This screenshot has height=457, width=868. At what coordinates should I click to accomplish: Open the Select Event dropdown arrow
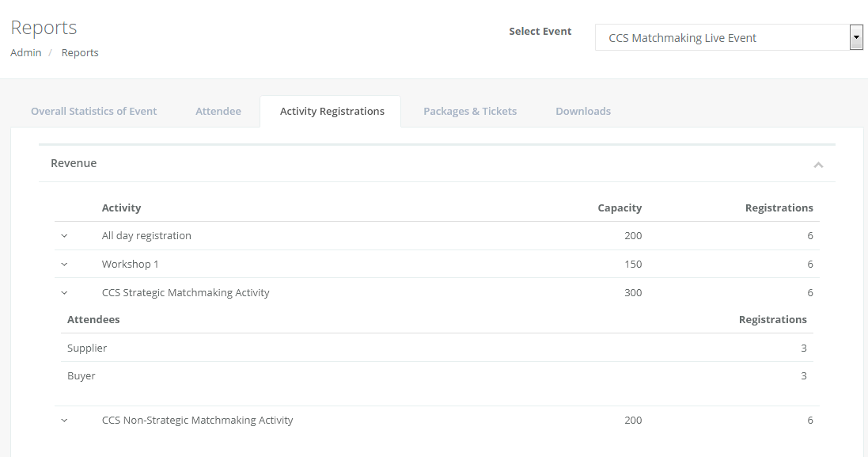pos(855,36)
